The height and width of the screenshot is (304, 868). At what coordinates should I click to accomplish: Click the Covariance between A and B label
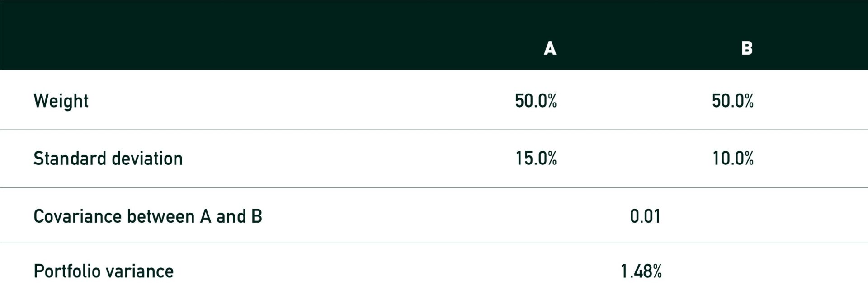pos(148,216)
